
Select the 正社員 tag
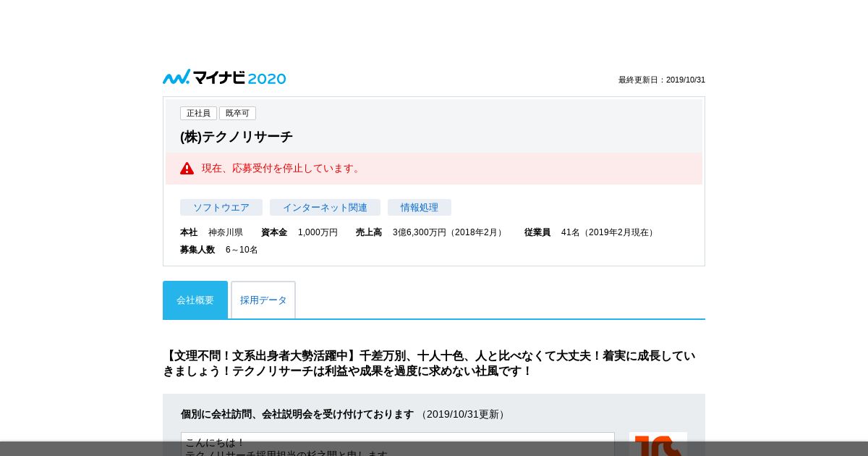point(198,114)
